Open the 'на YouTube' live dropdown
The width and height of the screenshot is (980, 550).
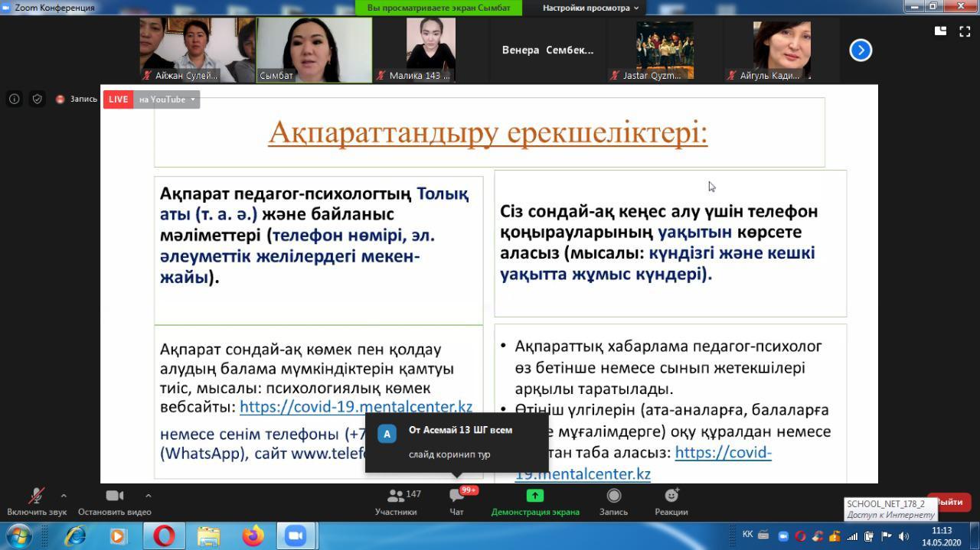click(167, 99)
